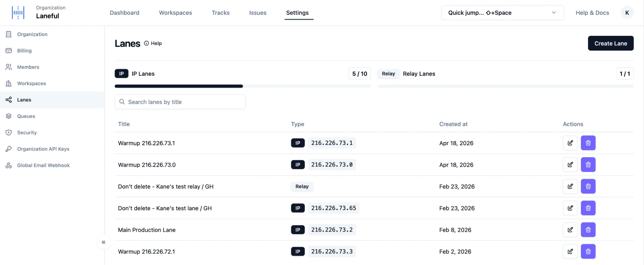The image size is (644, 265).
Task: Open Billing in the sidebar
Action: (52, 51)
